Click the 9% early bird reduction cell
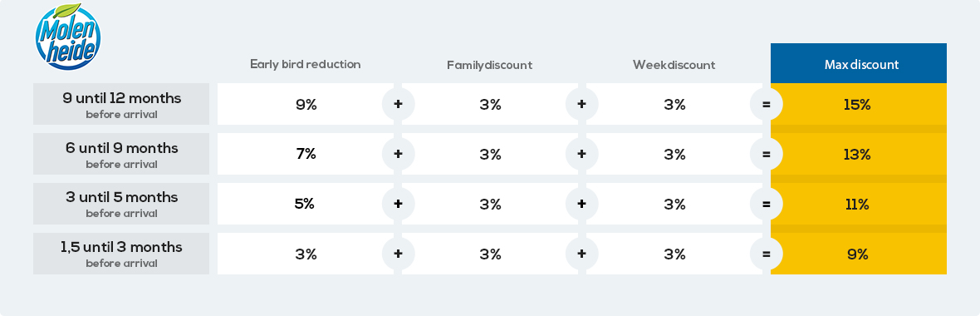The width and height of the screenshot is (980, 316). coord(306,104)
